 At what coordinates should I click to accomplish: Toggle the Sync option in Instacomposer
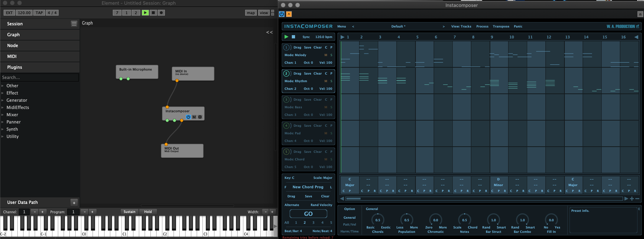(x=306, y=37)
